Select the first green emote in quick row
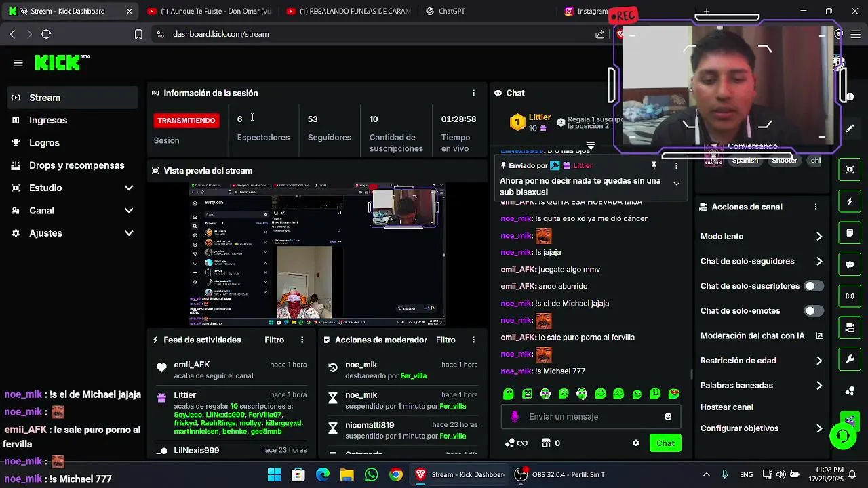Viewport: 868px width, 488px height. 509,394
